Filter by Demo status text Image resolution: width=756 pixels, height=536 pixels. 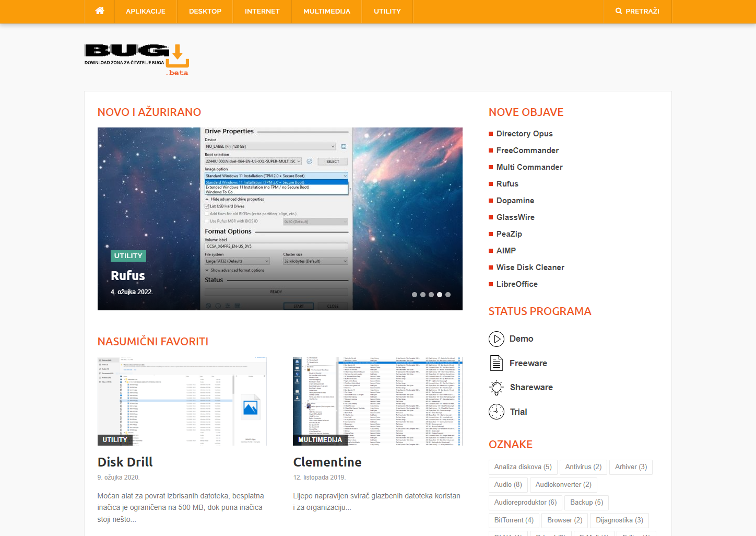pyautogui.click(x=521, y=339)
